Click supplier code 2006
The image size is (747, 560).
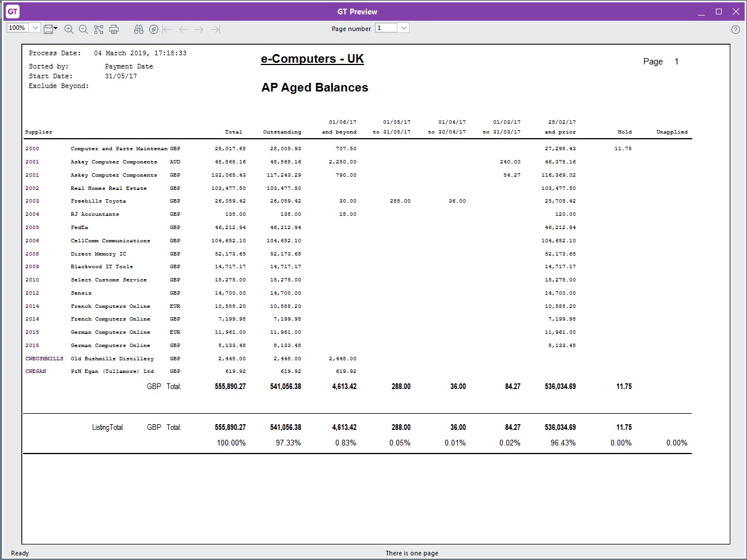click(x=32, y=241)
